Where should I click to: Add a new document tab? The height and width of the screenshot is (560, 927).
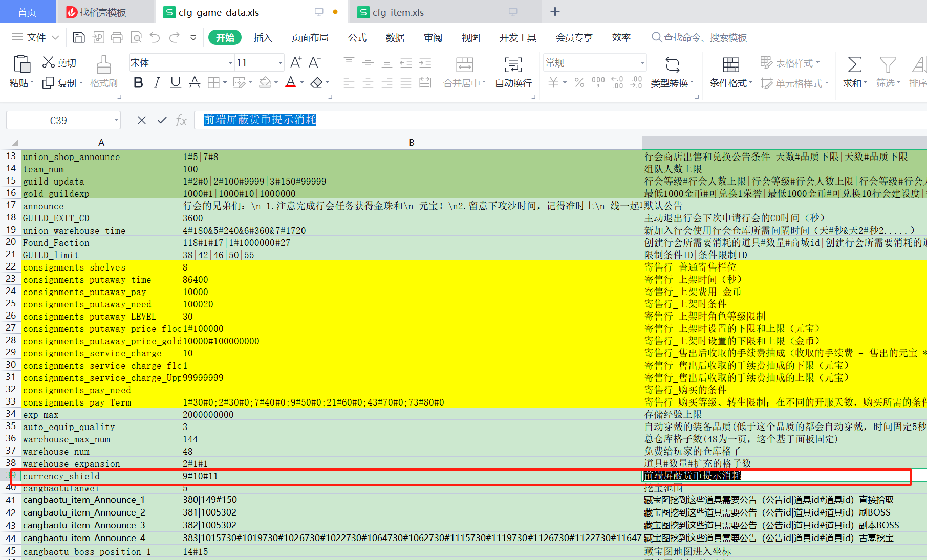click(x=555, y=11)
